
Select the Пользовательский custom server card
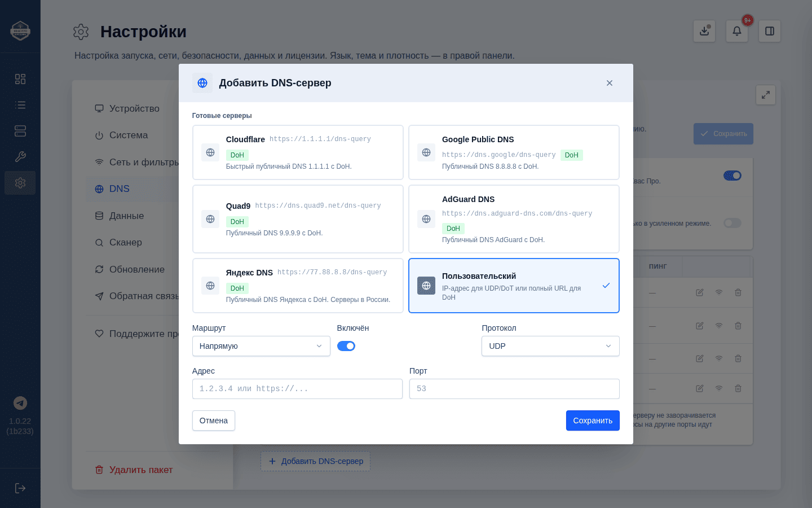(514, 286)
